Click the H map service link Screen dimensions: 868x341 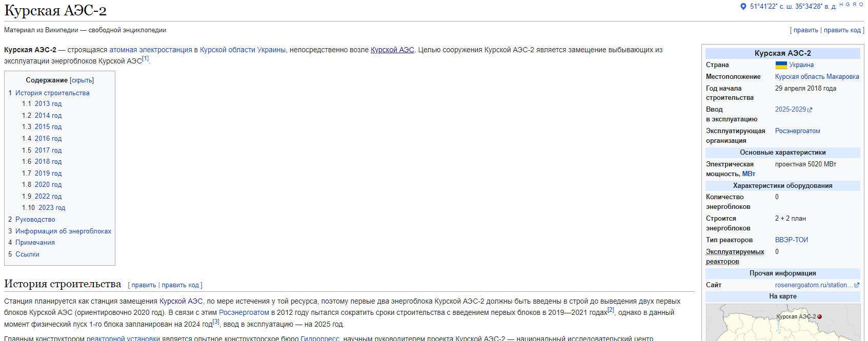841,4
